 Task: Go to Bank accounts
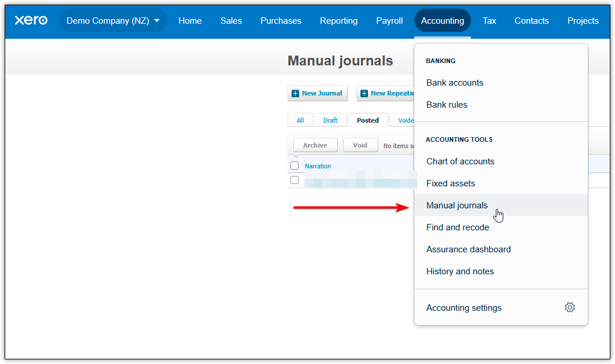coord(455,83)
